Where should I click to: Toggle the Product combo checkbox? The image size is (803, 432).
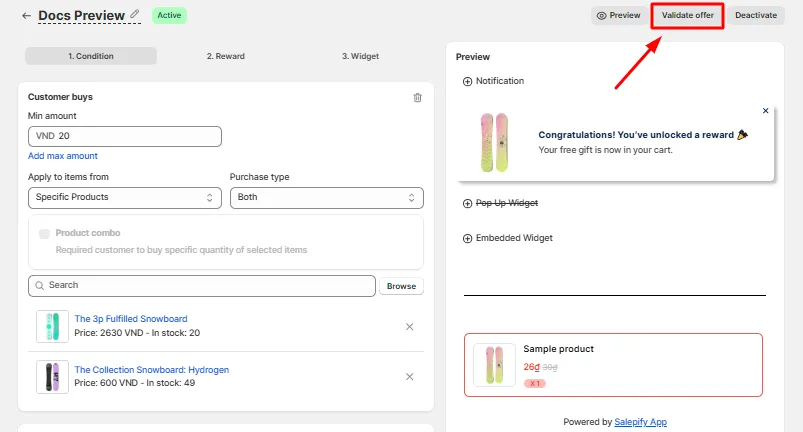(x=45, y=234)
